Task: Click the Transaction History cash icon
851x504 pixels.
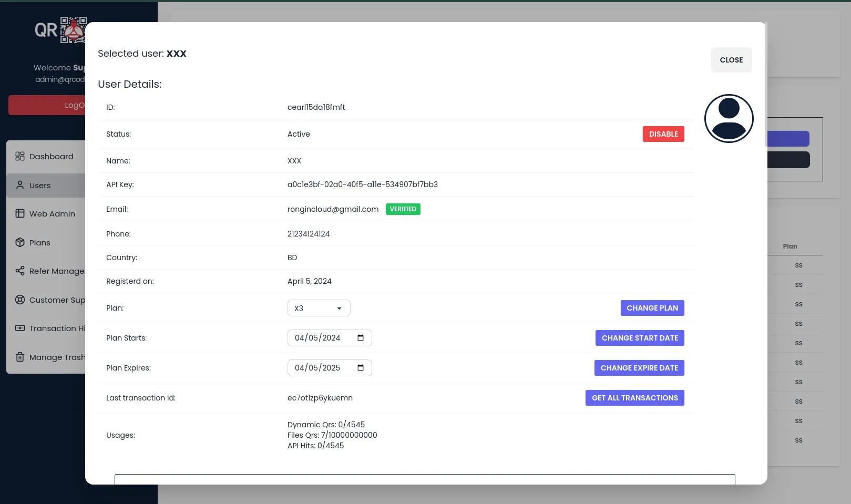Action: coord(20,328)
